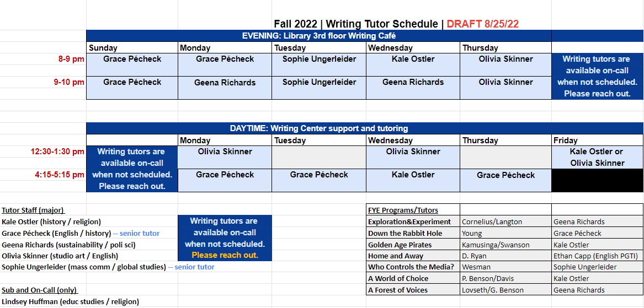
Task: Click the red '8-9 pm' time label
Action: point(71,59)
